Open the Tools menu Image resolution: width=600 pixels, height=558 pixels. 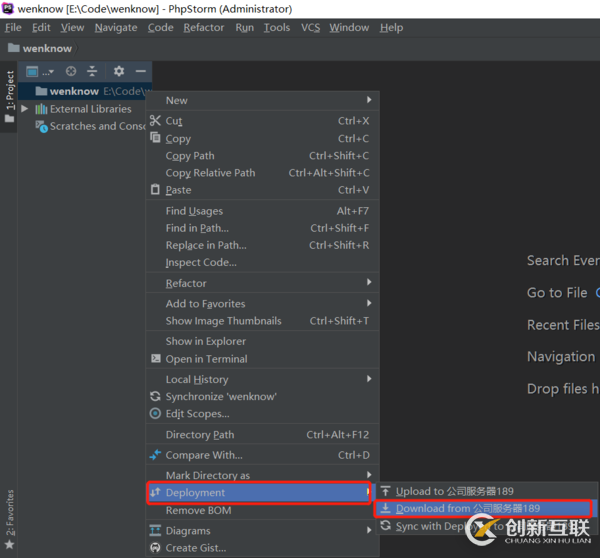pos(277,28)
